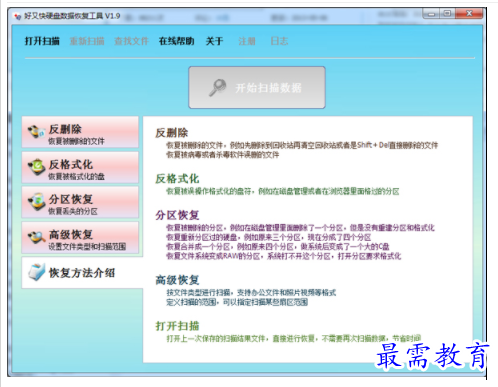This screenshot has height=387, width=498.
Task: Click the 反删除 disk icon
Action: point(36,132)
